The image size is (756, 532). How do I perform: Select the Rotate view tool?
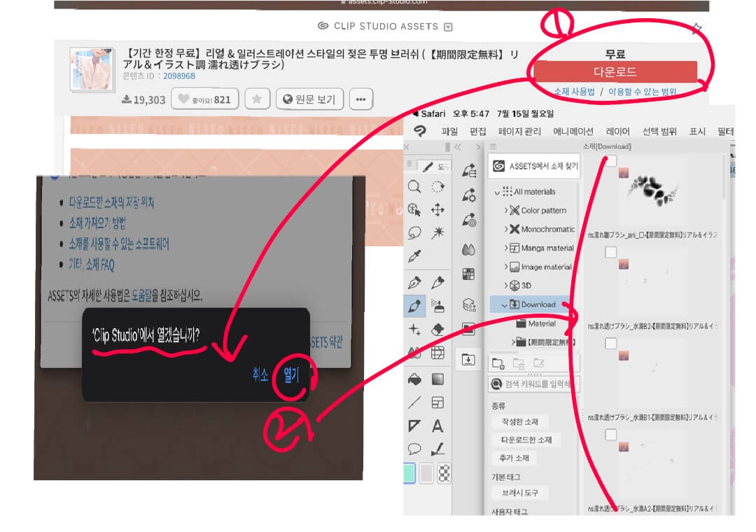point(437,187)
